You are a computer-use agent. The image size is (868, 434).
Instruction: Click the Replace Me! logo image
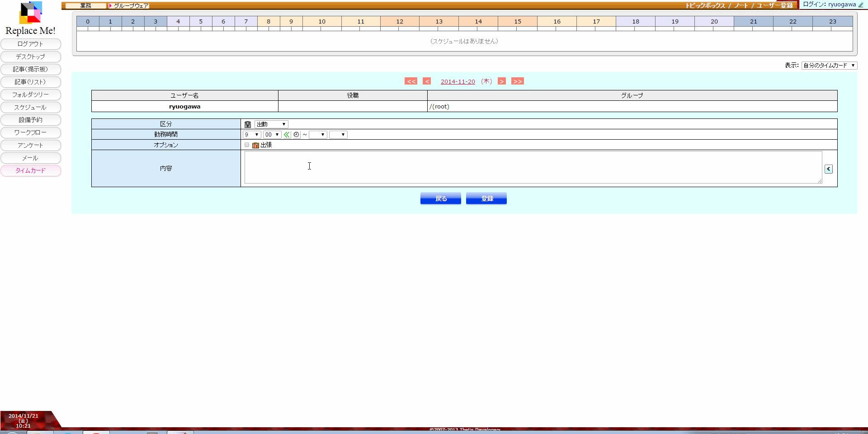tap(30, 13)
